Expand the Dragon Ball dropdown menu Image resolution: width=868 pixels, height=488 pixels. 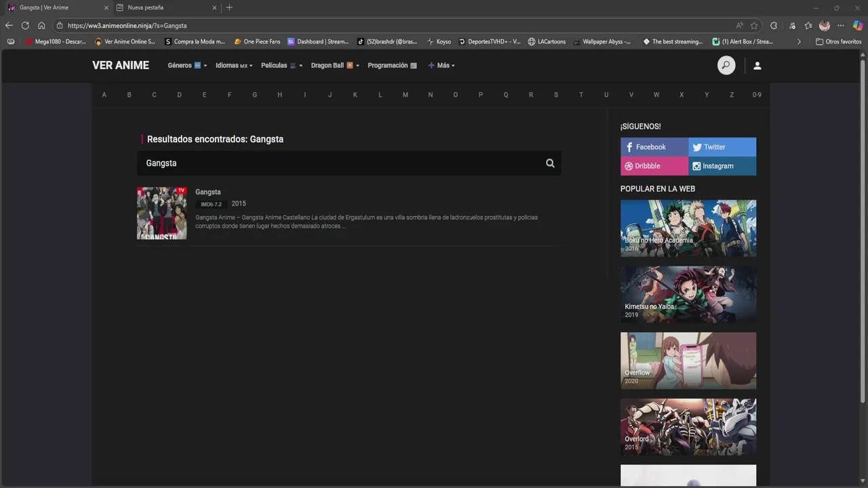(335, 66)
